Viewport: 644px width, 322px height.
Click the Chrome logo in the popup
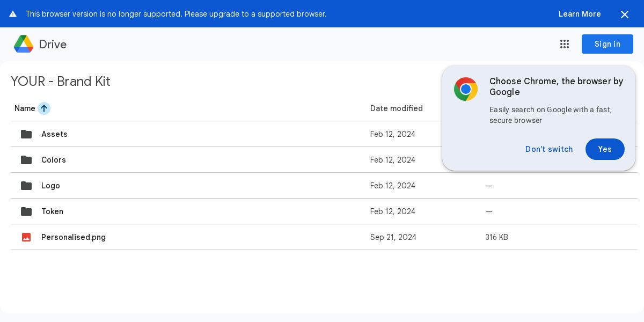coord(466,89)
